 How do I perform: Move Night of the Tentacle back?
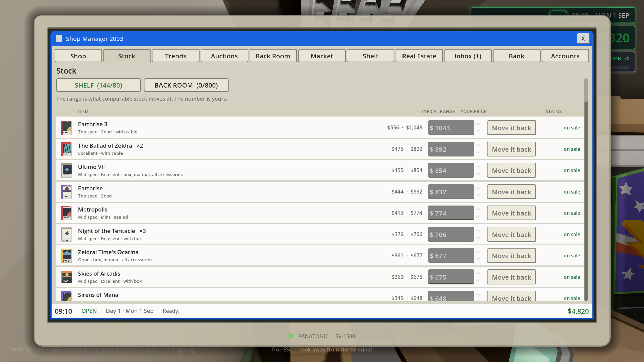(x=511, y=234)
